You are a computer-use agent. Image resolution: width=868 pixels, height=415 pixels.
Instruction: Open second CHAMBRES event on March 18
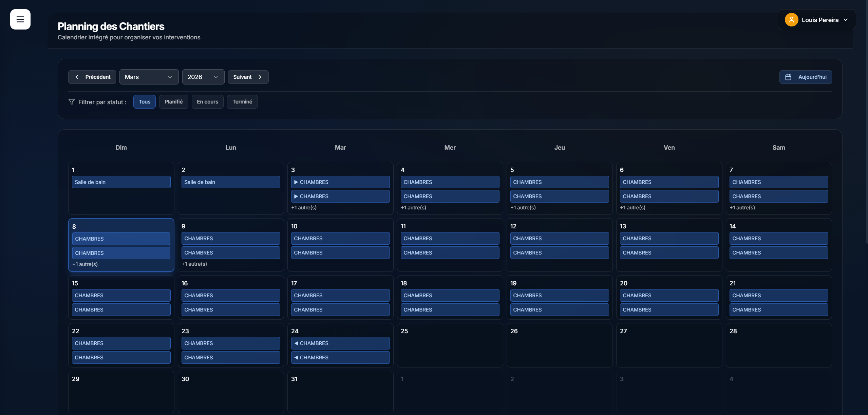tap(450, 310)
